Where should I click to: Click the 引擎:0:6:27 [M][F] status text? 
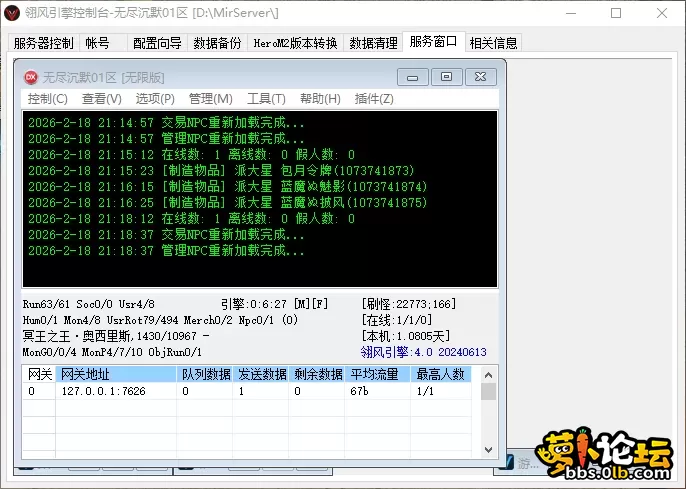[x=274, y=304]
